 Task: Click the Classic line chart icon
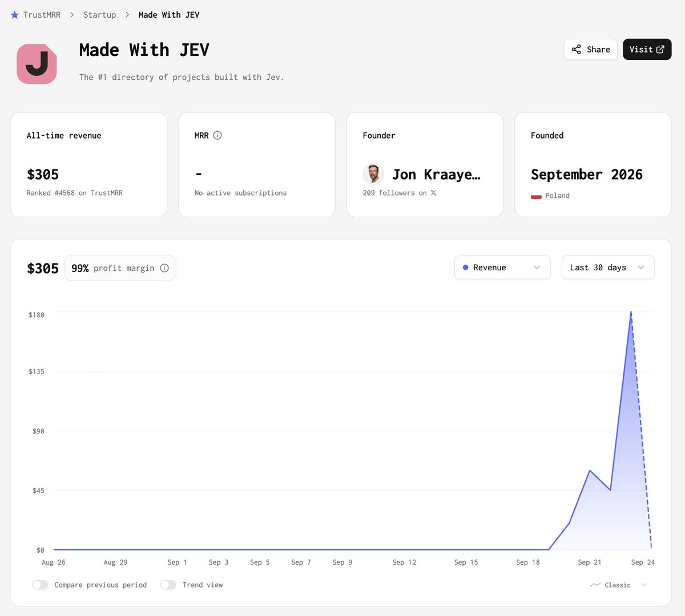point(595,585)
